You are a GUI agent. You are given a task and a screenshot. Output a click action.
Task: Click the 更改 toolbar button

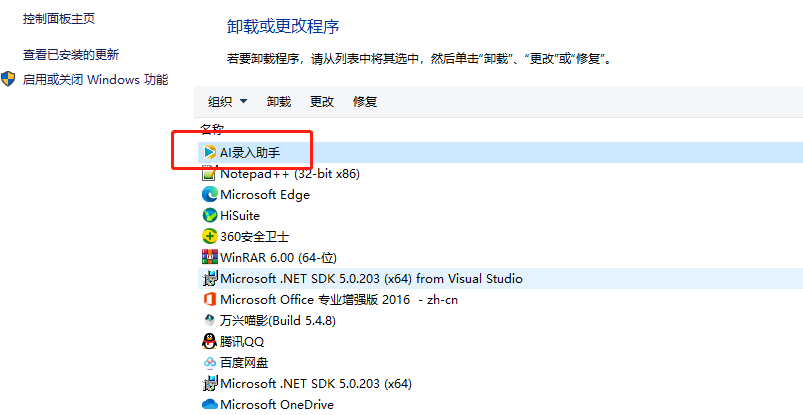click(x=322, y=101)
